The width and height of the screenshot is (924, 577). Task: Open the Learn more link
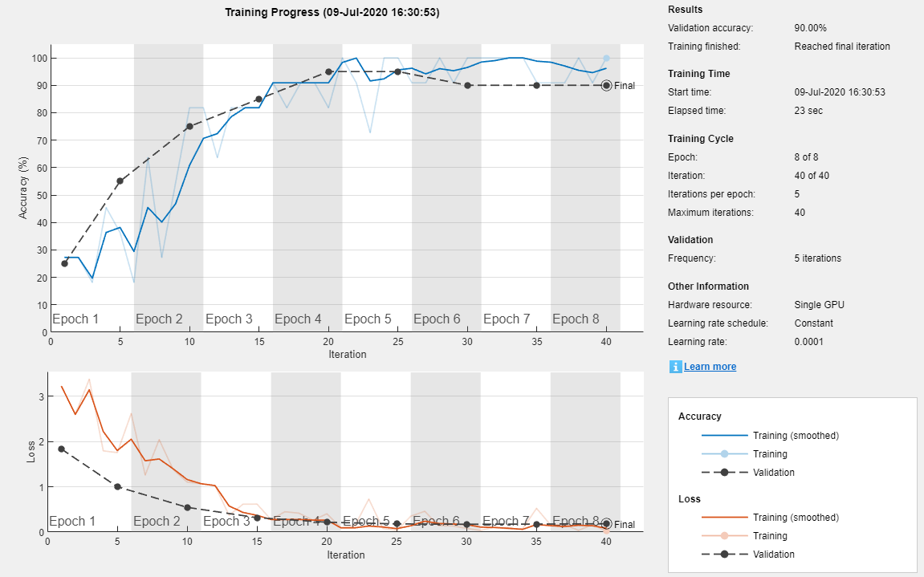pyautogui.click(x=710, y=367)
